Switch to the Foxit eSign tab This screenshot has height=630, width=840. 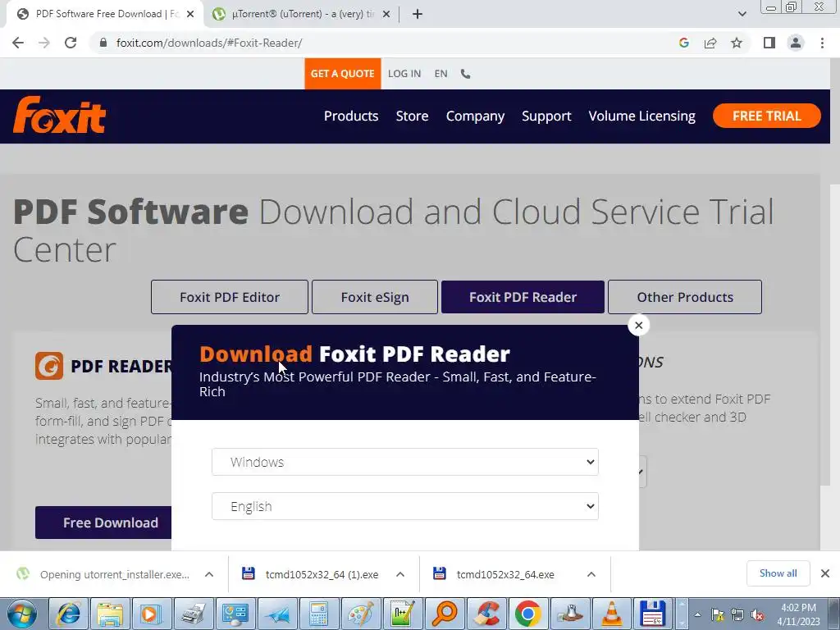[374, 297]
